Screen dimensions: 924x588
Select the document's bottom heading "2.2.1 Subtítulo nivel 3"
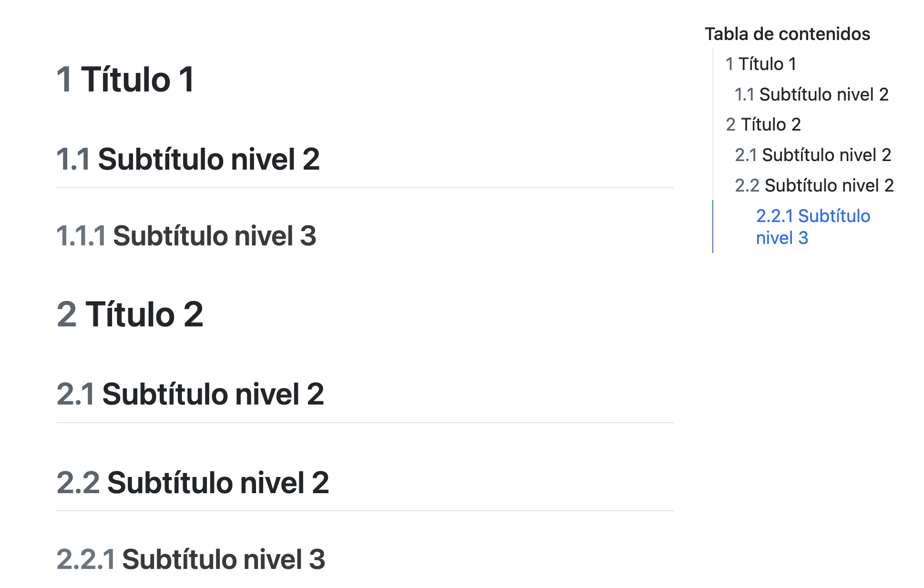(x=191, y=559)
